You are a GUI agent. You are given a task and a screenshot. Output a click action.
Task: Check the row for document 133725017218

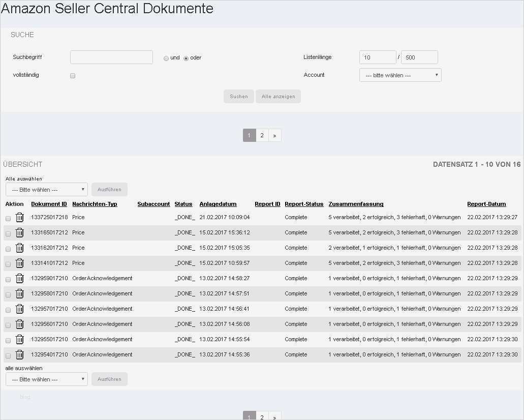pos(8,219)
